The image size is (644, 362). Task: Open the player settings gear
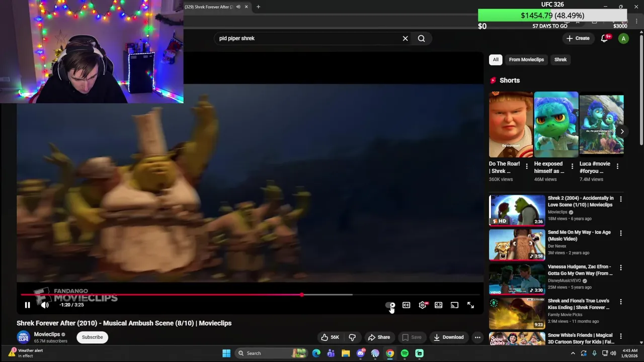(x=423, y=305)
